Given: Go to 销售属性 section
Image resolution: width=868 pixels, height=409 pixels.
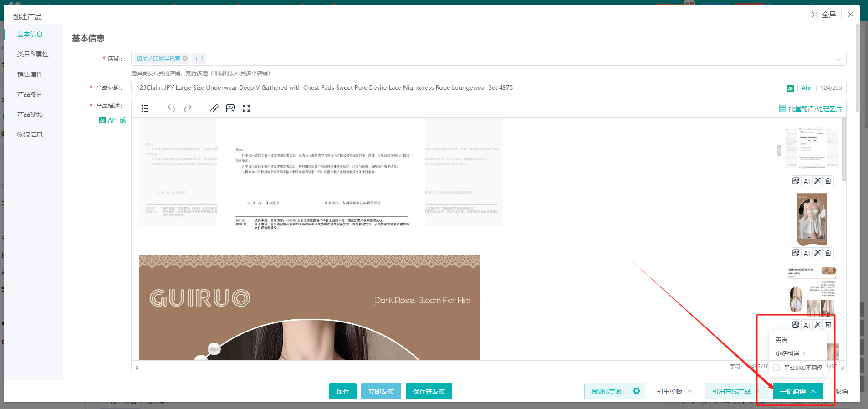Looking at the screenshot, I should click(30, 74).
